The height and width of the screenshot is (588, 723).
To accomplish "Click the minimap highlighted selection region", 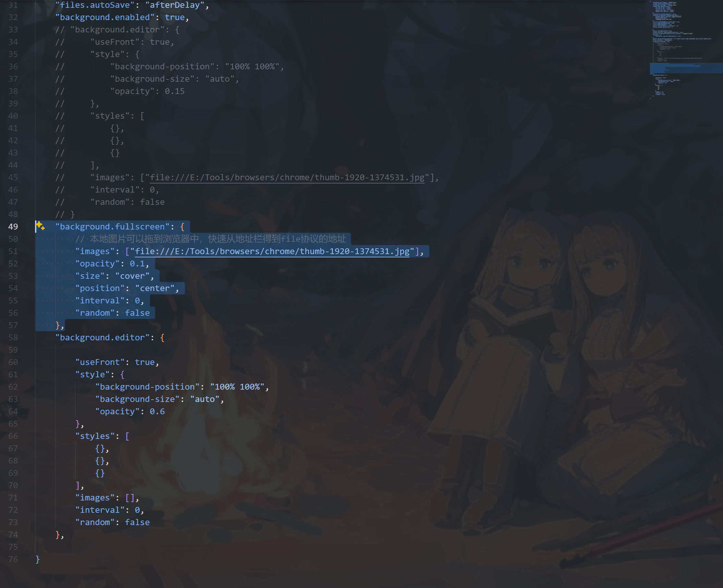I will 686,68.
